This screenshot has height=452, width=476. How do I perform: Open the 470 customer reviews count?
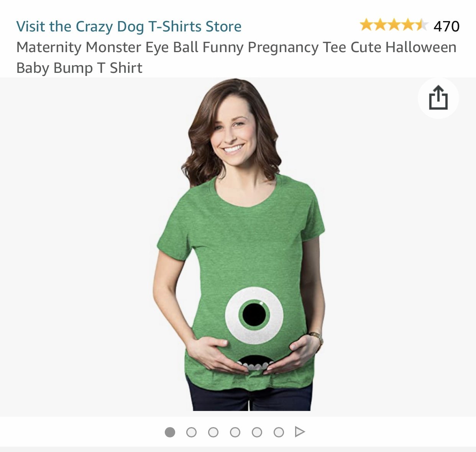[x=446, y=26]
